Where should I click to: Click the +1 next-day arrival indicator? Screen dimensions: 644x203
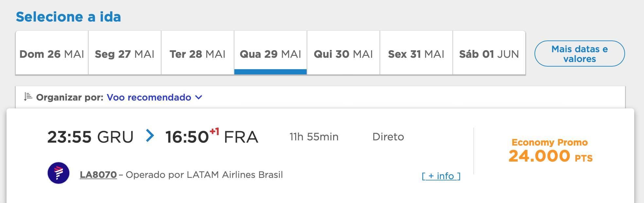tap(214, 131)
